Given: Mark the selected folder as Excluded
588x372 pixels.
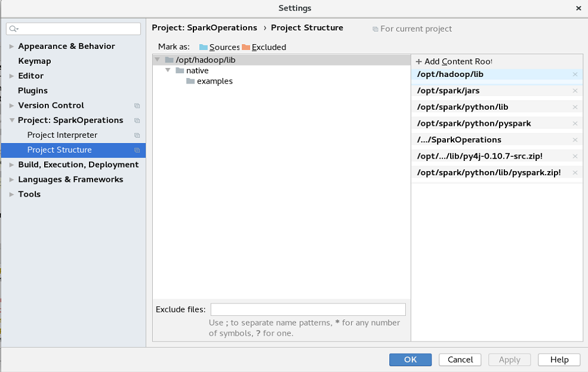Looking at the screenshot, I should pyautogui.click(x=266, y=47).
